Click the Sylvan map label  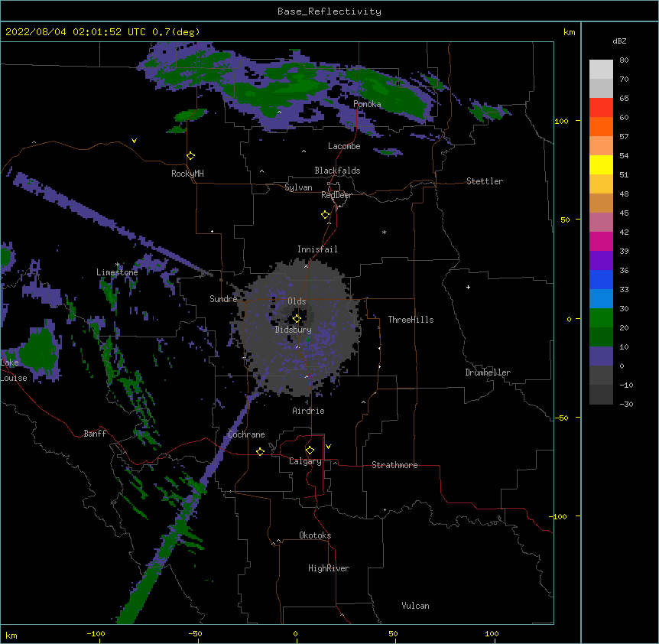pyautogui.click(x=298, y=187)
